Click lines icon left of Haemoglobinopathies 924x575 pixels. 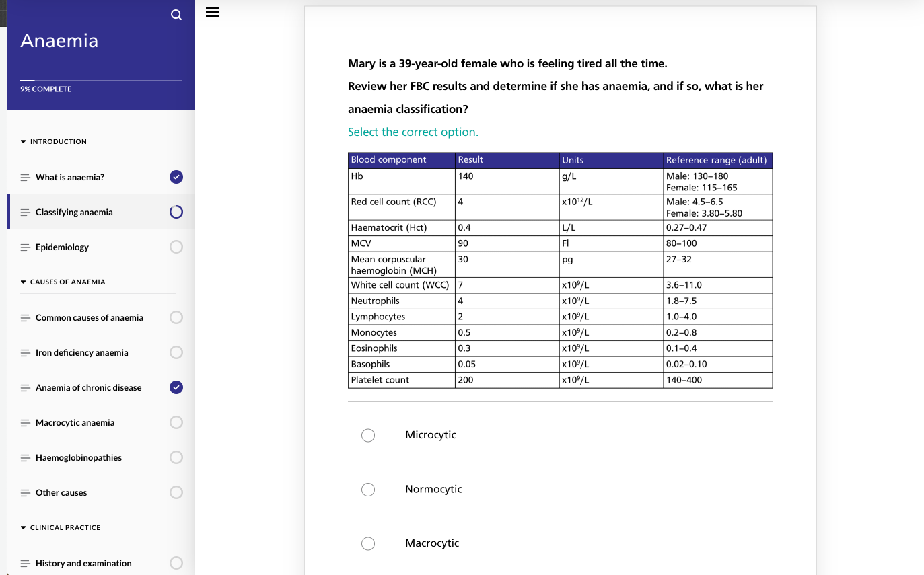(25, 458)
